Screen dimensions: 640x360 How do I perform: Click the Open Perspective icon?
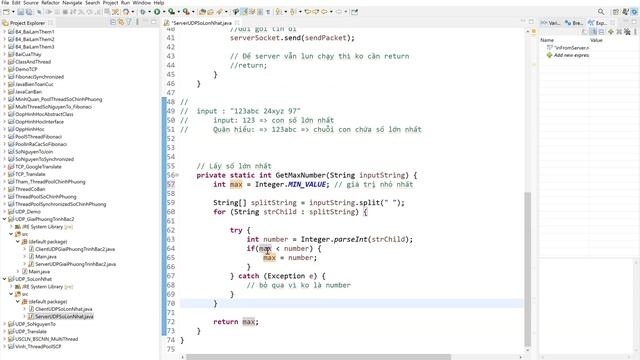coord(616,12)
